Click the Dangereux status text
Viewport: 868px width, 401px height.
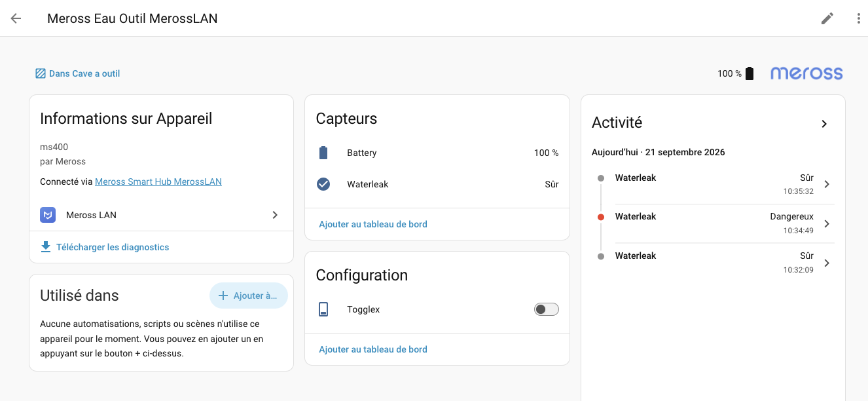point(791,216)
